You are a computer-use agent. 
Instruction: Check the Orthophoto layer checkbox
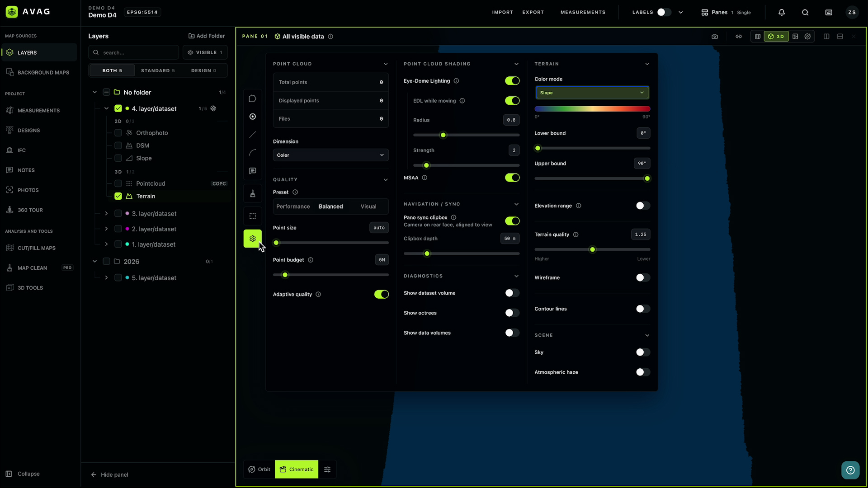(118, 133)
